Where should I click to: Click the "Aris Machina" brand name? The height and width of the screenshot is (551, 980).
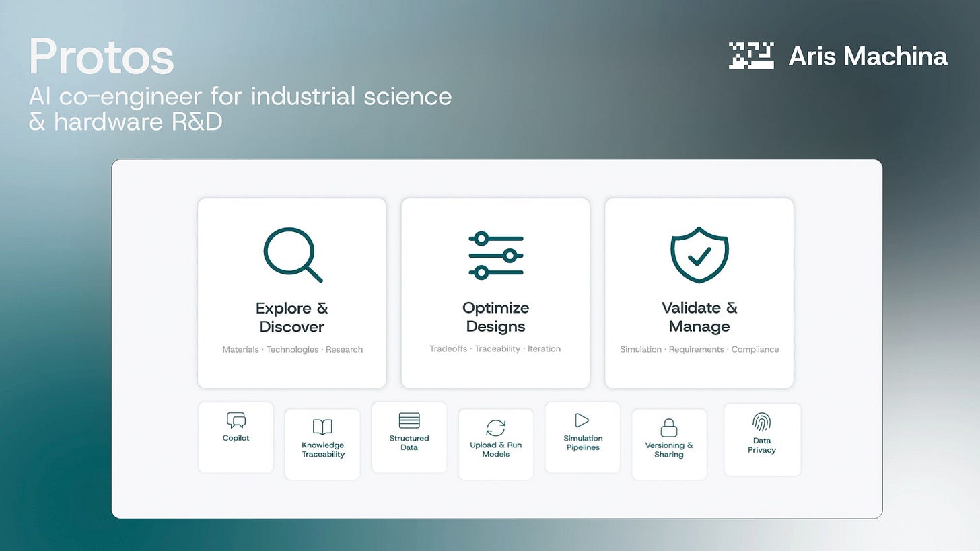point(868,56)
